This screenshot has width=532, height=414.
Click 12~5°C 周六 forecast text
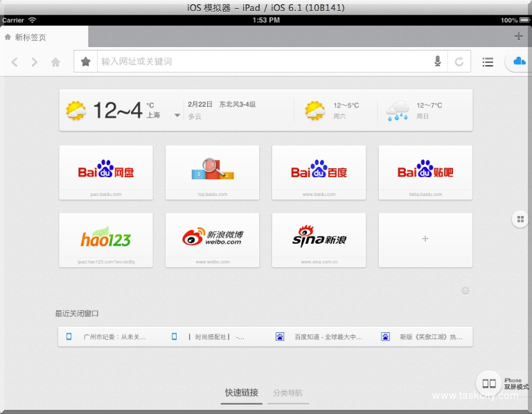point(346,111)
